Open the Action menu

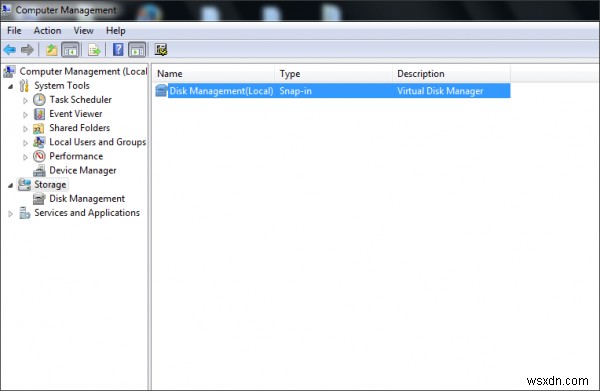(x=47, y=31)
